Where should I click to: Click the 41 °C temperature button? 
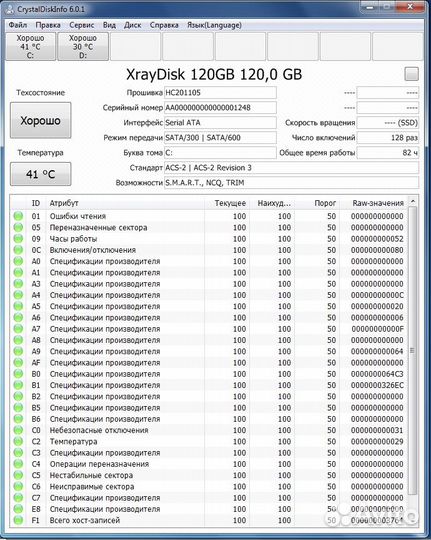point(41,174)
